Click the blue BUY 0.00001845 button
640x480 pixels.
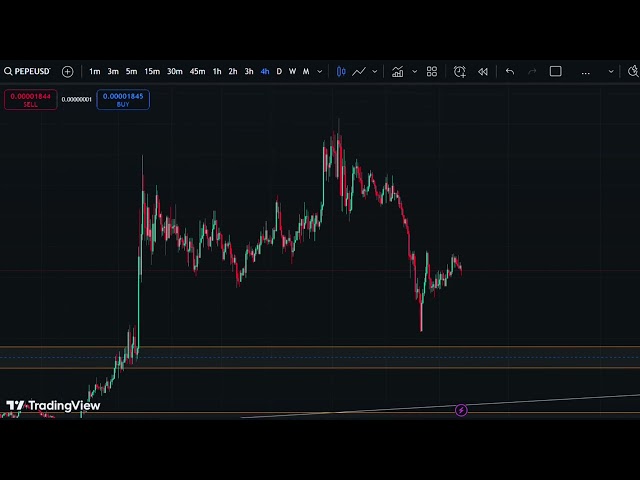coord(123,100)
